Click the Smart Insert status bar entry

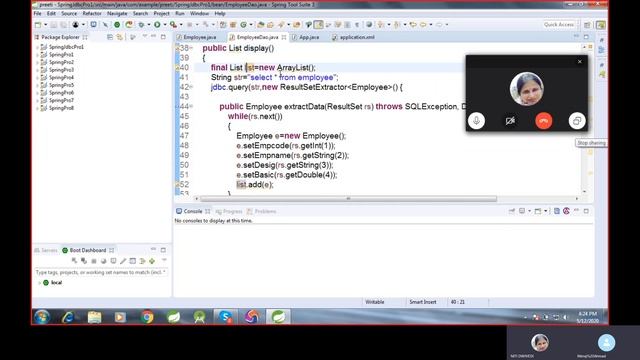click(x=422, y=302)
